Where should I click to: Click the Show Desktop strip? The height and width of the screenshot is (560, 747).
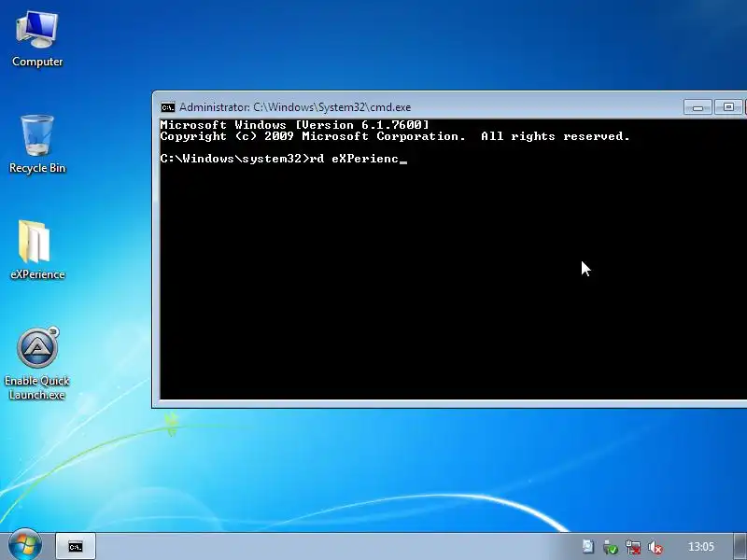740,547
